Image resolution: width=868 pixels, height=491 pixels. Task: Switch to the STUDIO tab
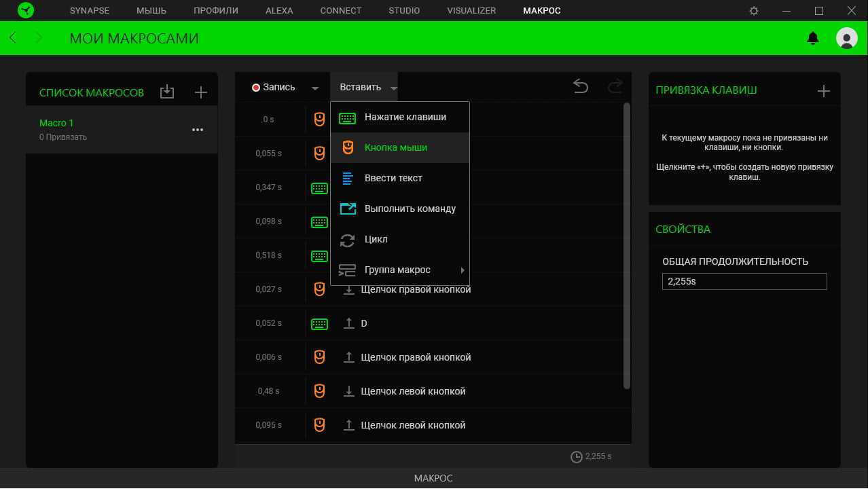tap(404, 11)
